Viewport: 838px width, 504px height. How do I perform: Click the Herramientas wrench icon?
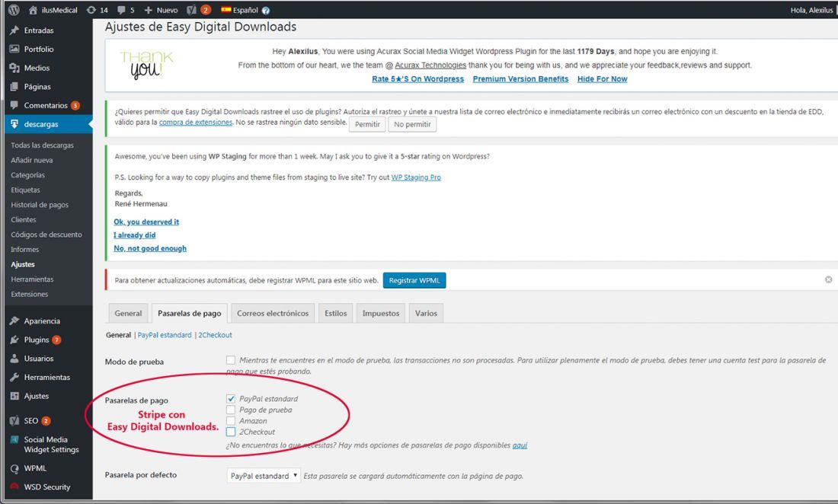pyautogui.click(x=14, y=377)
